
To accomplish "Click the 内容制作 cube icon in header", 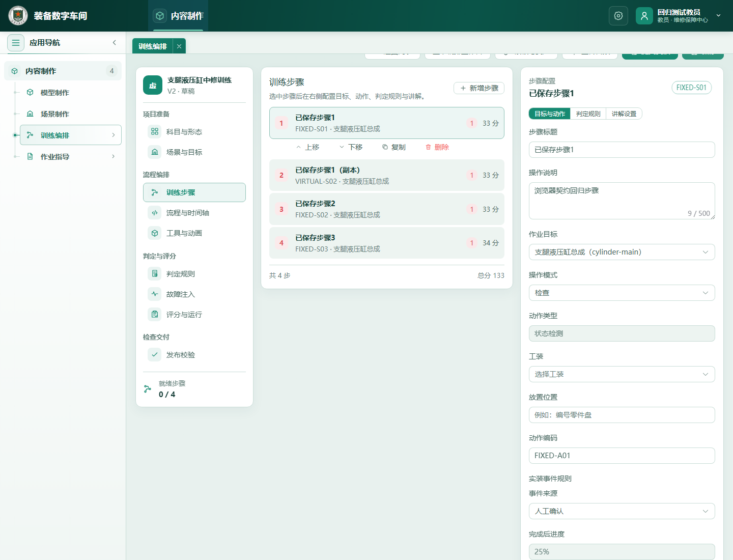I will coord(160,16).
